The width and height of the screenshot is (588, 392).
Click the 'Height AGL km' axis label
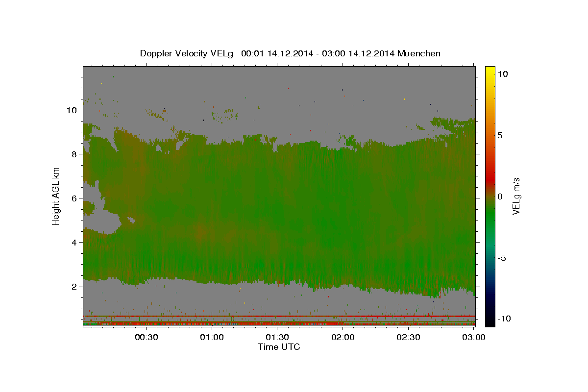(56, 197)
